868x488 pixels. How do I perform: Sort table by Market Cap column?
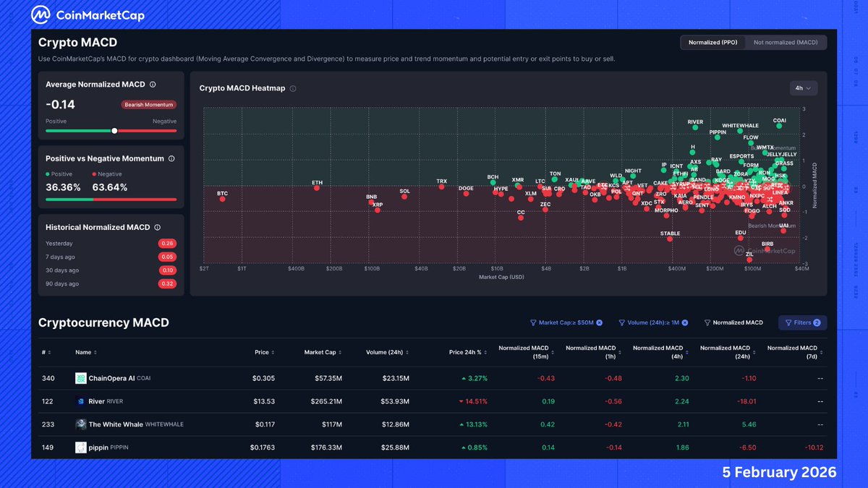323,353
